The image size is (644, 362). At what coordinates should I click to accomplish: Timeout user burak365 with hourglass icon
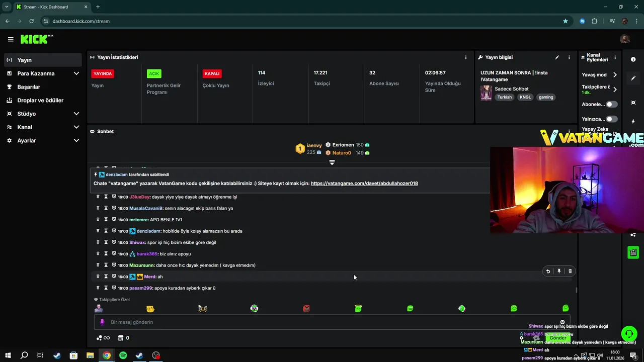pyautogui.click(x=106, y=254)
